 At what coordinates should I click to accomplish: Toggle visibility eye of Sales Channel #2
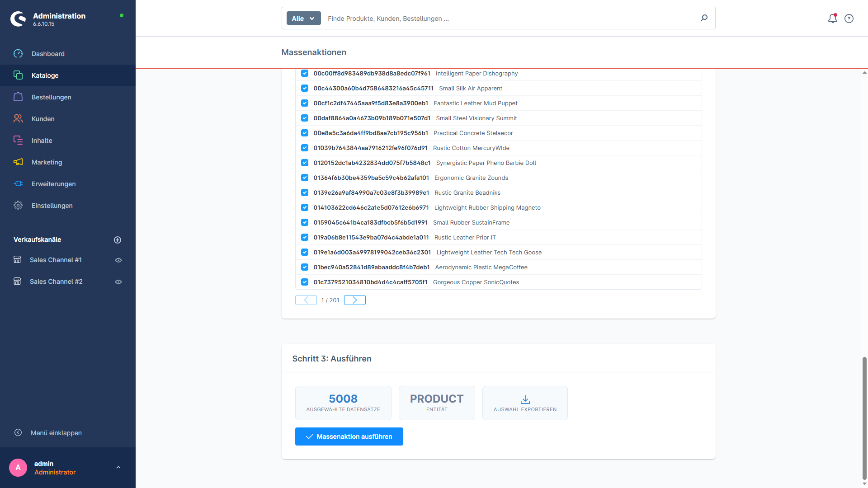[x=118, y=282]
